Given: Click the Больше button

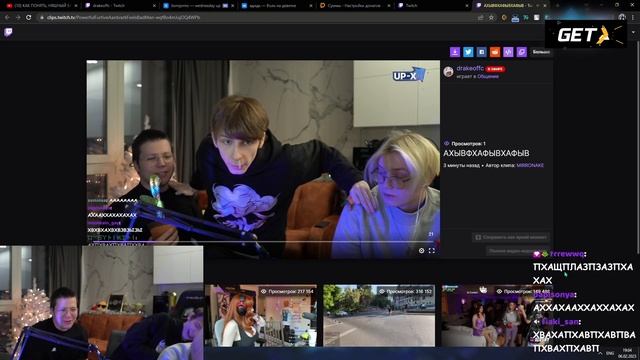Looking at the screenshot, I should click(541, 52).
